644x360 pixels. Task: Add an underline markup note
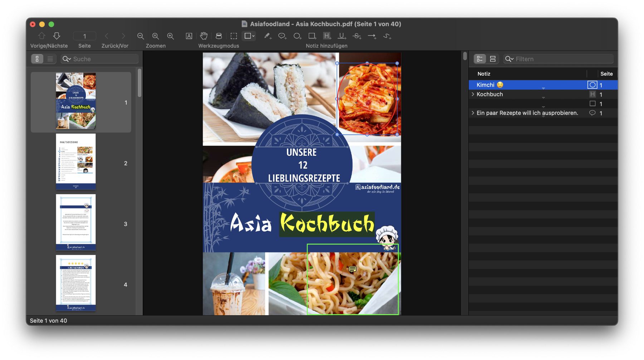(342, 36)
